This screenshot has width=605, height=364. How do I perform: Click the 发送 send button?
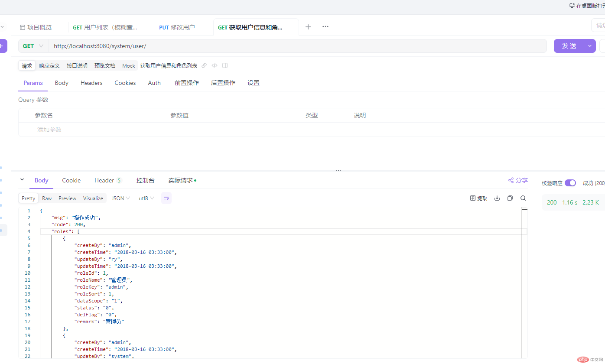(x=569, y=46)
